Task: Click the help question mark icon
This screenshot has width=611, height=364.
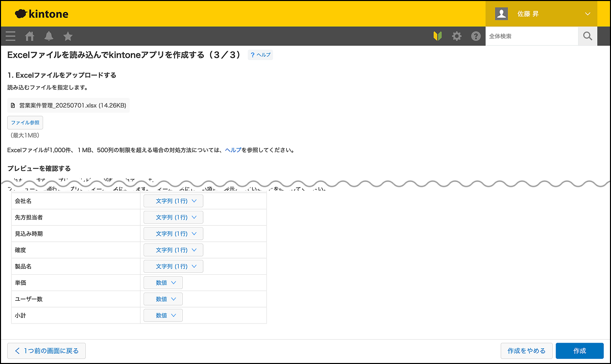Action: 476,36
